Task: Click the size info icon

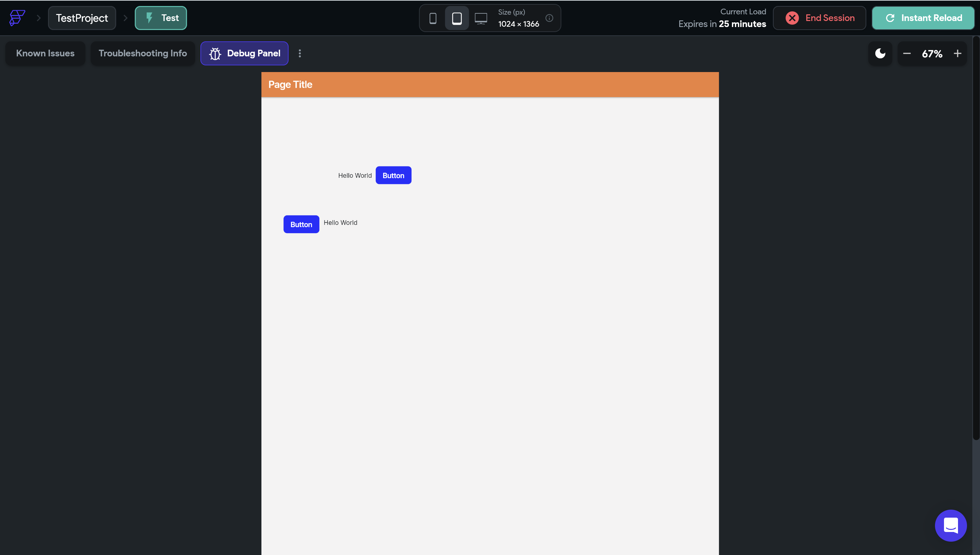Action: coord(549,18)
